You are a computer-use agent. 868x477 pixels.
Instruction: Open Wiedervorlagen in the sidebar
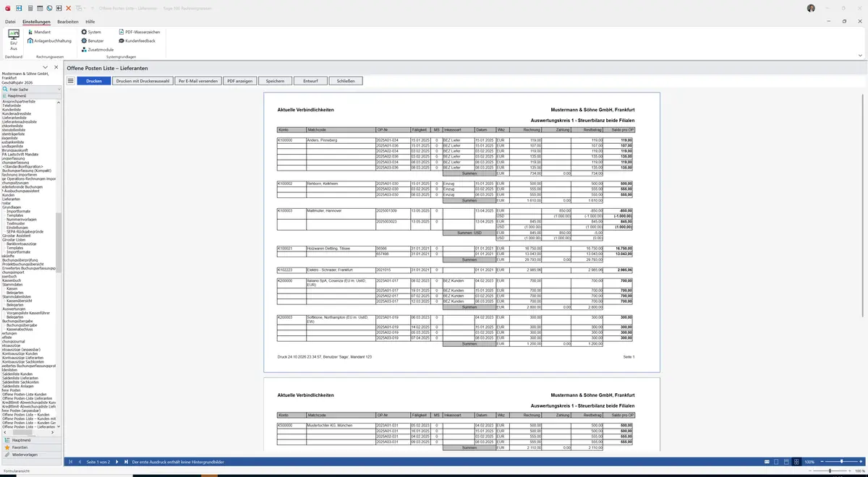(x=31, y=455)
